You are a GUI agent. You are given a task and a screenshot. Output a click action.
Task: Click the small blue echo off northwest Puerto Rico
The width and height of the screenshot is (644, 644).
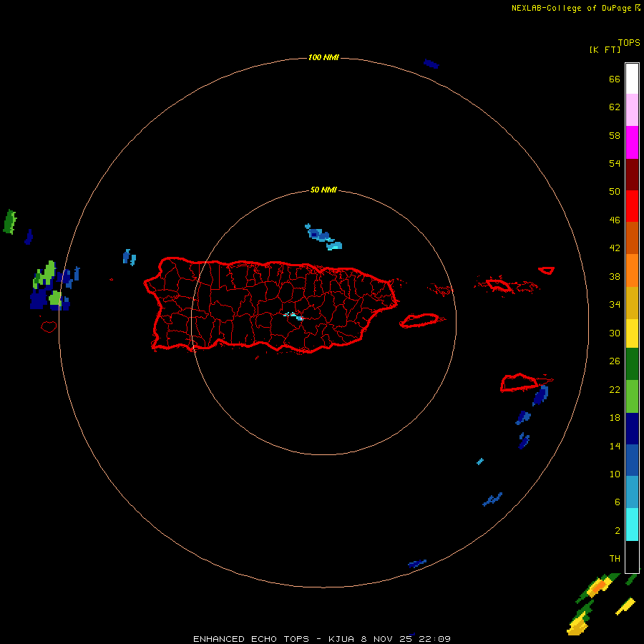129,257
